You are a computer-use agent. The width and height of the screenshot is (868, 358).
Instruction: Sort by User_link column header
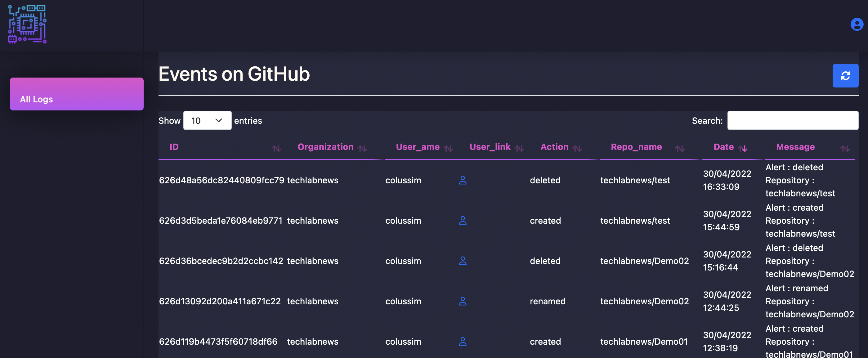[490, 147]
